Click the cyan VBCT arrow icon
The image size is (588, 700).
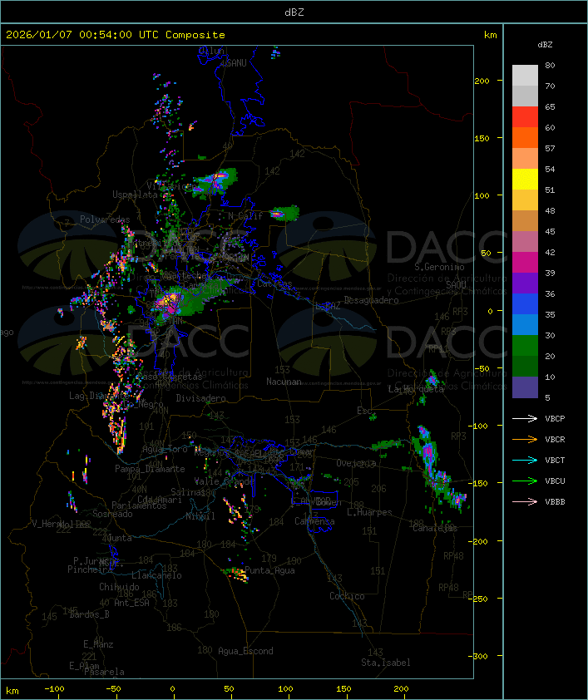click(525, 460)
